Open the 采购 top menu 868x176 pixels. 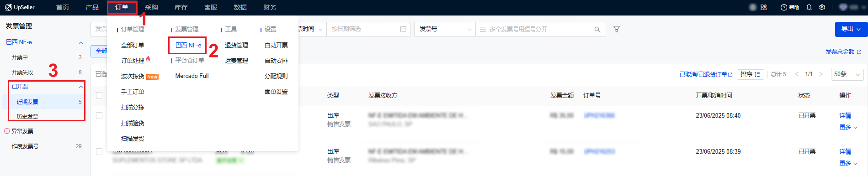pyautogui.click(x=151, y=7)
